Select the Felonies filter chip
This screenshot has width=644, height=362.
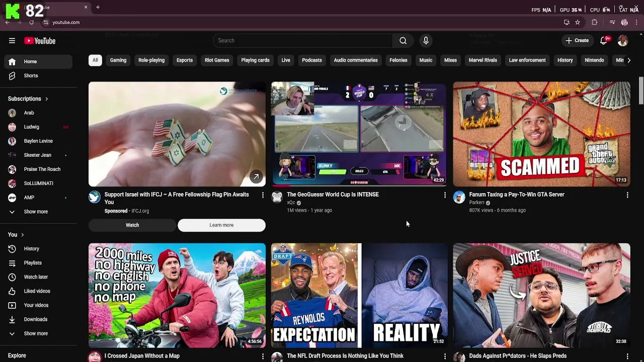398,60
